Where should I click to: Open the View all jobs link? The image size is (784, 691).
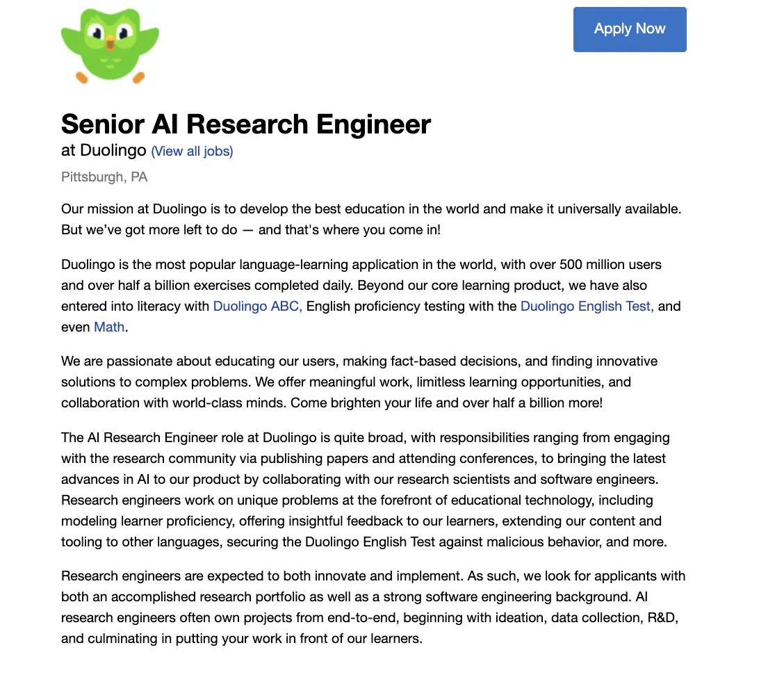click(x=192, y=151)
